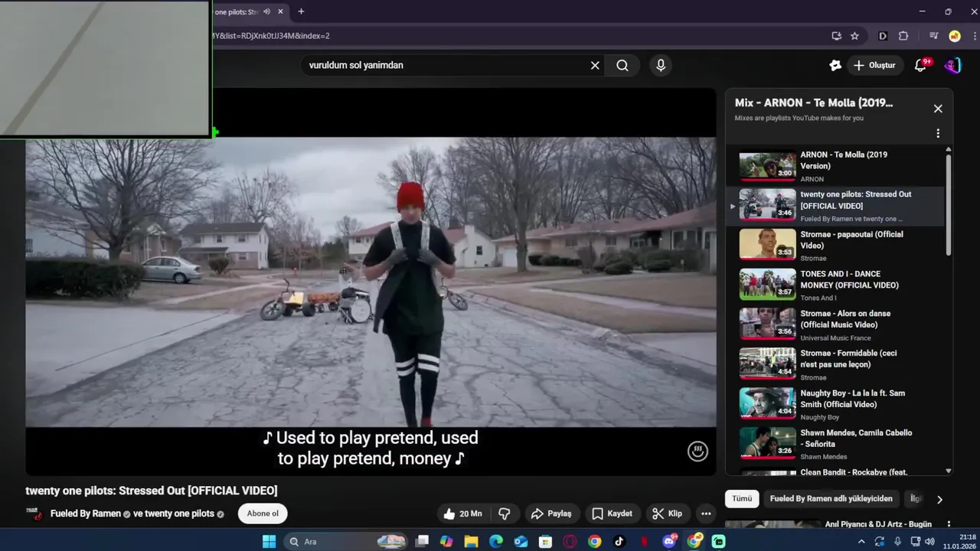
Task: Click the star-shaped icon beside Oluştur
Action: pyautogui.click(x=835, y=65)
